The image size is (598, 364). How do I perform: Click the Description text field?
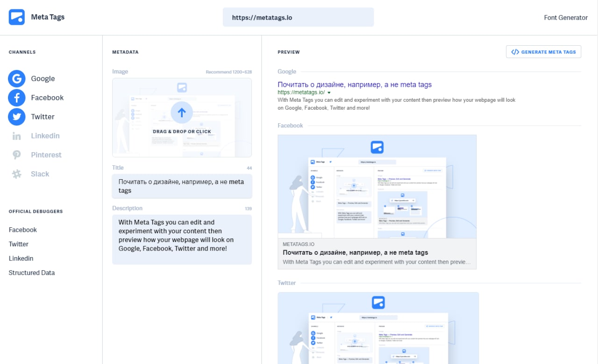coord(182,239)
